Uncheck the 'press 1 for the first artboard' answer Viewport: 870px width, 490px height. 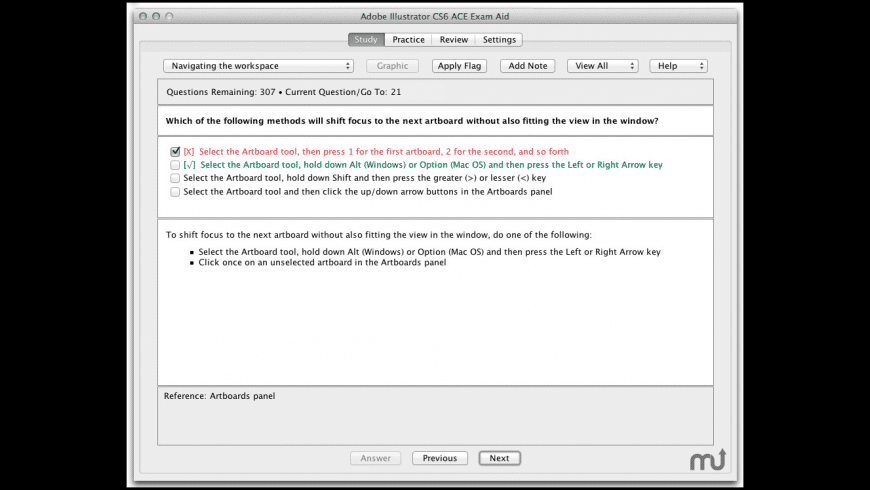pos(175,151)
